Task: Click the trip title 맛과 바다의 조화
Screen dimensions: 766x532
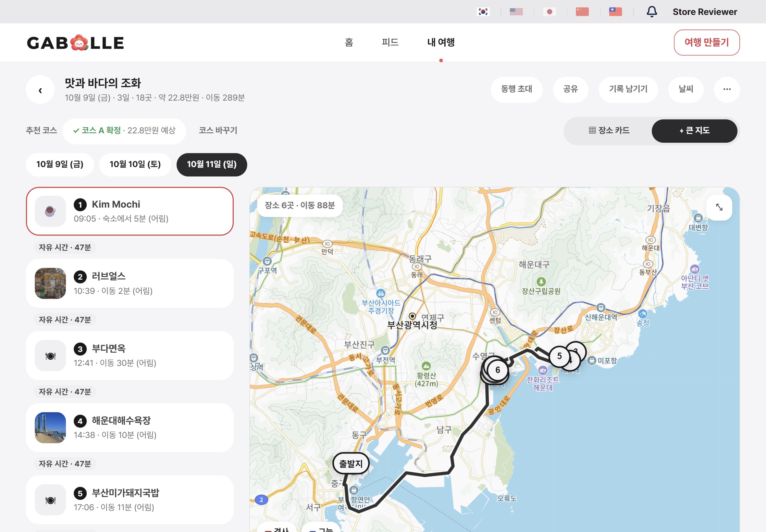Action: pos(103,83)
